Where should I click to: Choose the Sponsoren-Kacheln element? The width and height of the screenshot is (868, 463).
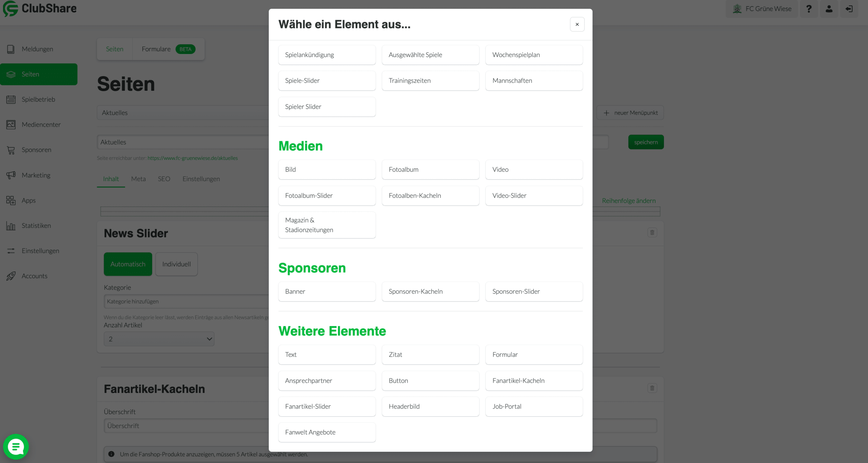(431, 292)
